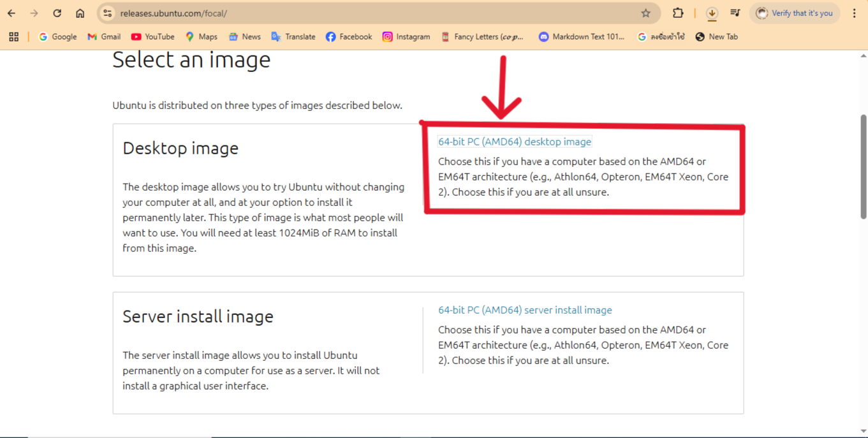Open the media controls icon
This screenshot has height=438, width=868.
[x=735, y=13]
